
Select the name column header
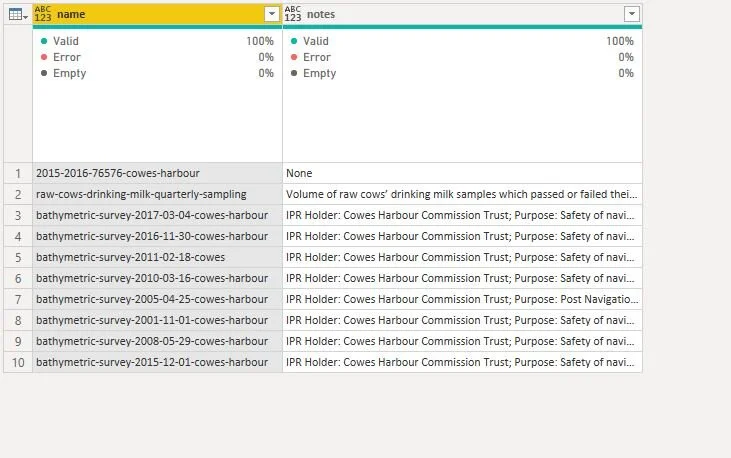click(157, 14)
